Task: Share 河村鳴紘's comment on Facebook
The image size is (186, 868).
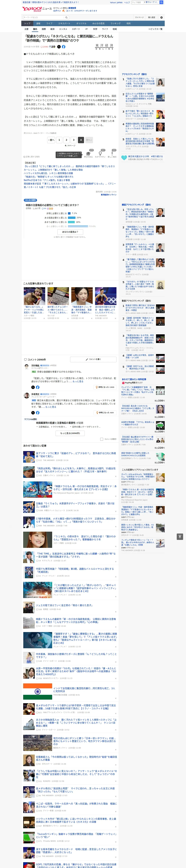Action: [x=38, y=387]
